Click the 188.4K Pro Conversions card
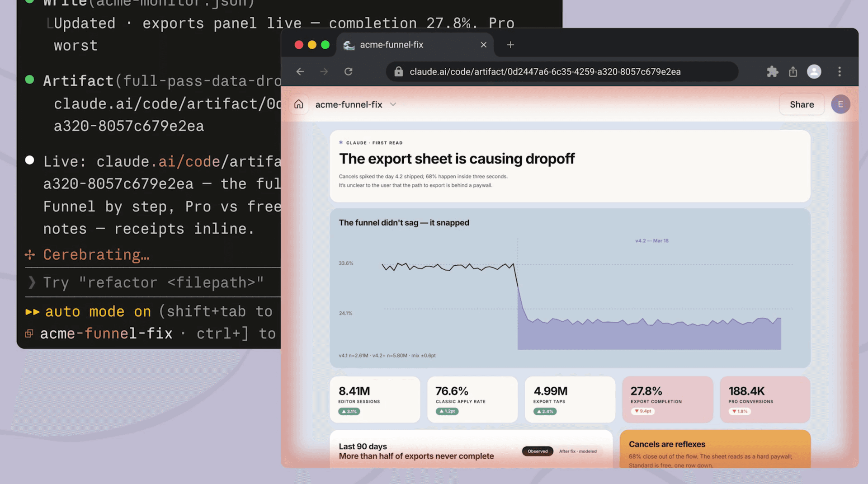Screen dimensions: 868x484 coord(765,399)
